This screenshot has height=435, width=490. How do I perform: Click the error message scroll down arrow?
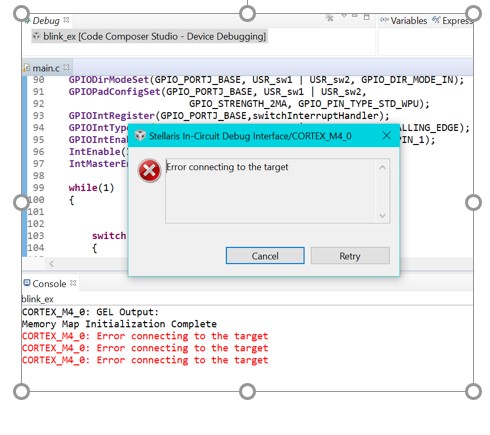tap(382, 216)
